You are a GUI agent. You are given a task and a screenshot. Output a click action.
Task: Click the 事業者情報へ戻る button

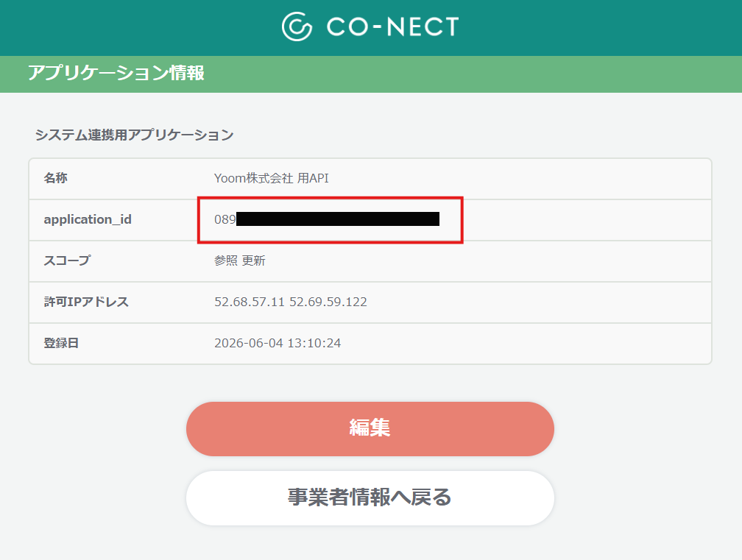click(x=370, y=498)
